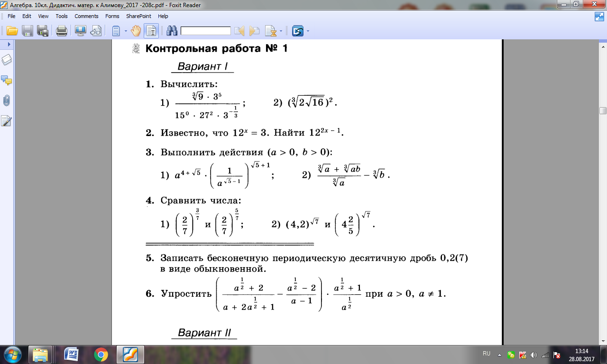Expand the page layout dropdown arrow
The width and height of the screenshot is (607, 364).
click(126, 31)
